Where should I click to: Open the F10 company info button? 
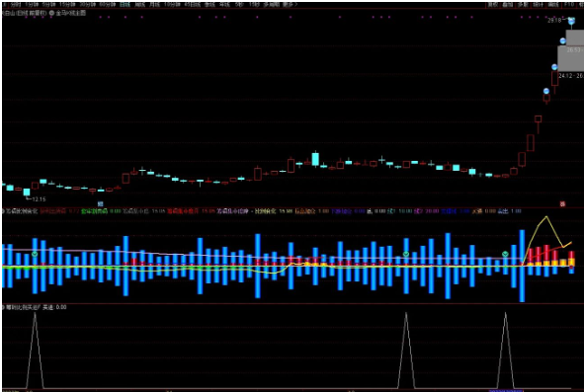click(x=569, y=5)
